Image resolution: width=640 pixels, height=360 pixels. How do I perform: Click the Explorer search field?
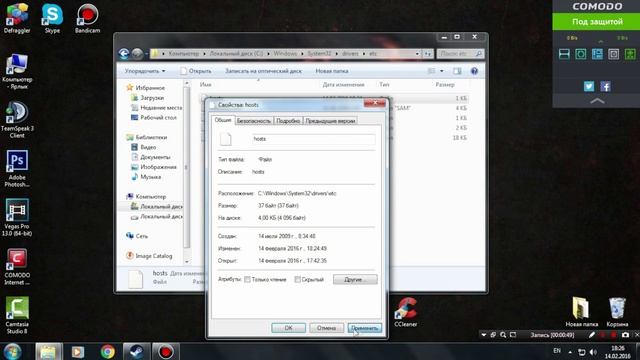(x=460, y=53)
